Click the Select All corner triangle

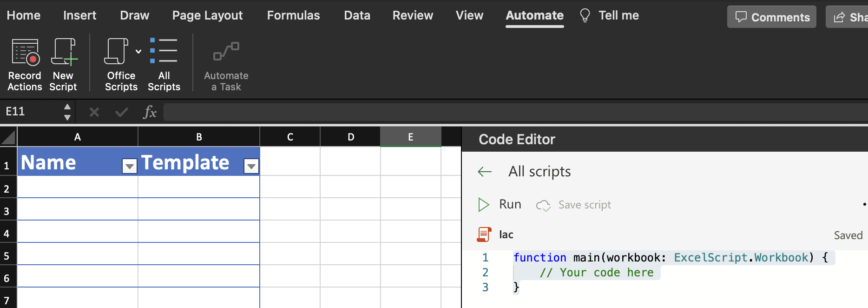coord(8,137)
